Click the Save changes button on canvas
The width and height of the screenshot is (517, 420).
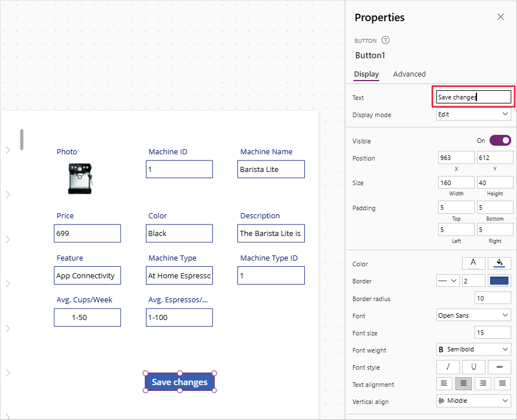click(x=179, y=382)
